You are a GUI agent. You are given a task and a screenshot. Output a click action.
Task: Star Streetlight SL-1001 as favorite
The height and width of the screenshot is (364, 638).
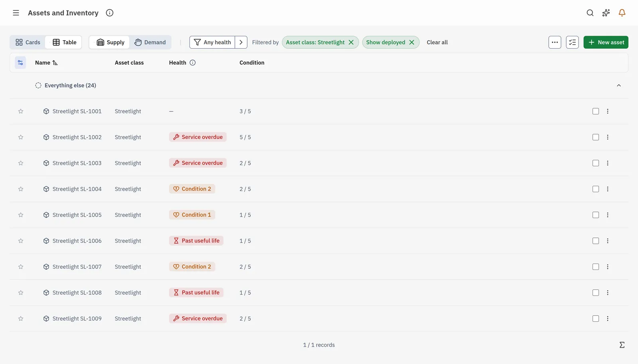tap(21, 111)
